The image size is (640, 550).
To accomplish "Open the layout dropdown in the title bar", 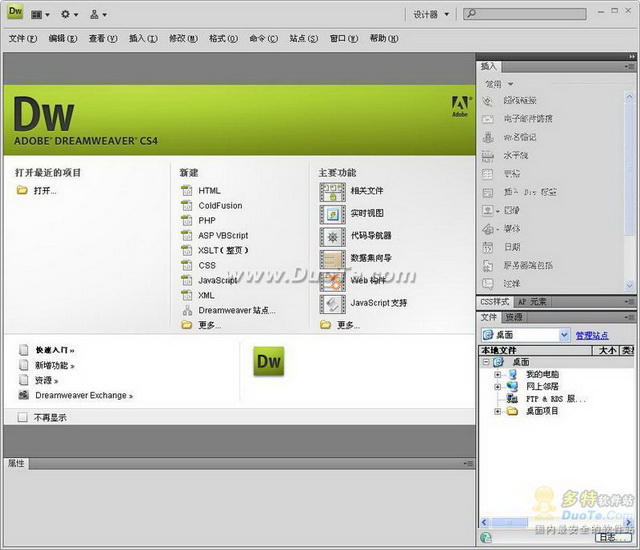I will [40, 15].
